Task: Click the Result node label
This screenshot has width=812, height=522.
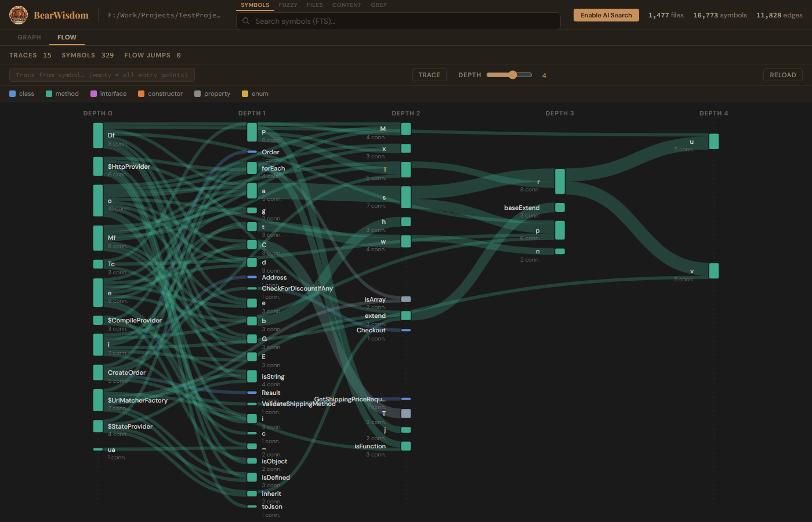Action: point(271,393)
